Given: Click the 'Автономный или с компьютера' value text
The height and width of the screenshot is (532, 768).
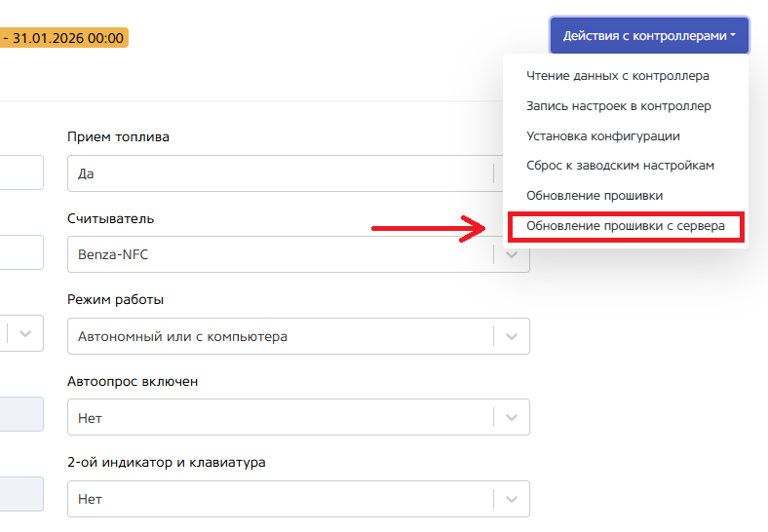Looking at the screenshot, I should point(183,336).
